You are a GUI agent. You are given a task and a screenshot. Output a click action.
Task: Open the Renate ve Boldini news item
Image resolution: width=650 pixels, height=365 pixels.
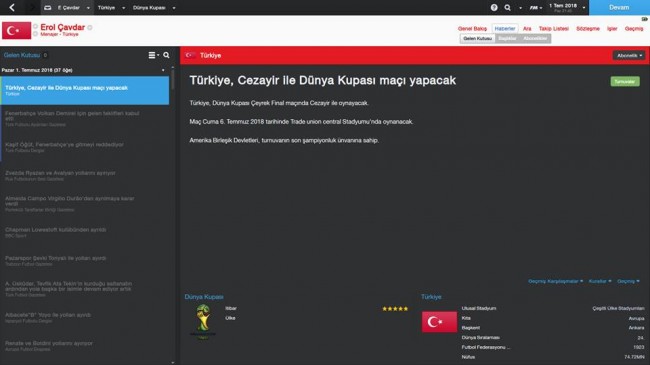pos(85,346)
